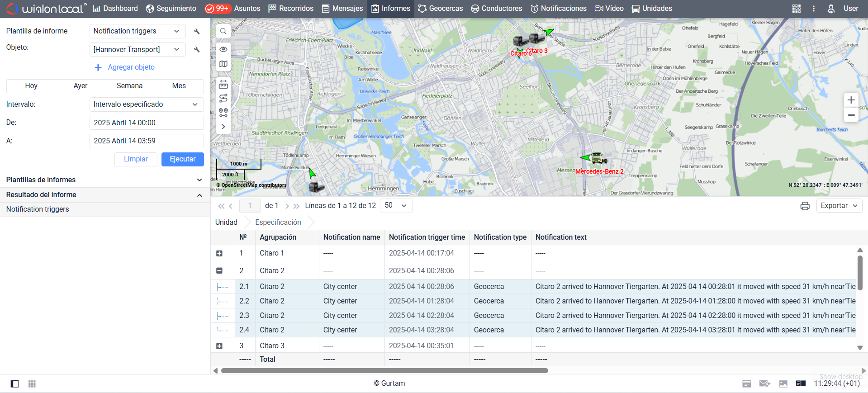Viewport: 868px width, 393px height.
Task: Collapse the Citaro 2 row group
Action: click(219, 270)
